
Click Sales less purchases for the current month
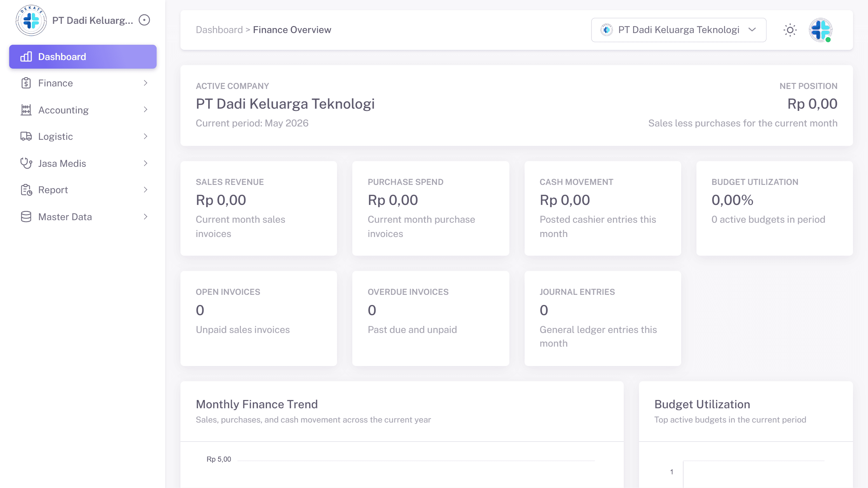point(743,123)
